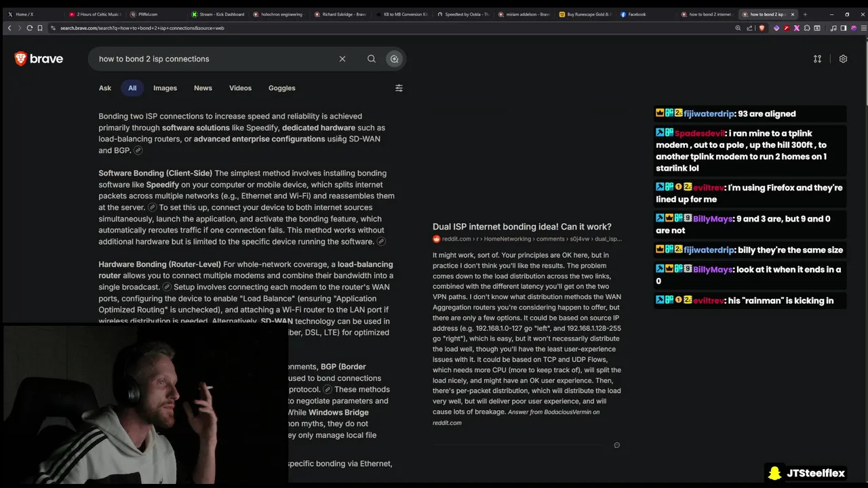Switch to the Facebook tab
868x488 pixels.
click(x=646, y=14)
